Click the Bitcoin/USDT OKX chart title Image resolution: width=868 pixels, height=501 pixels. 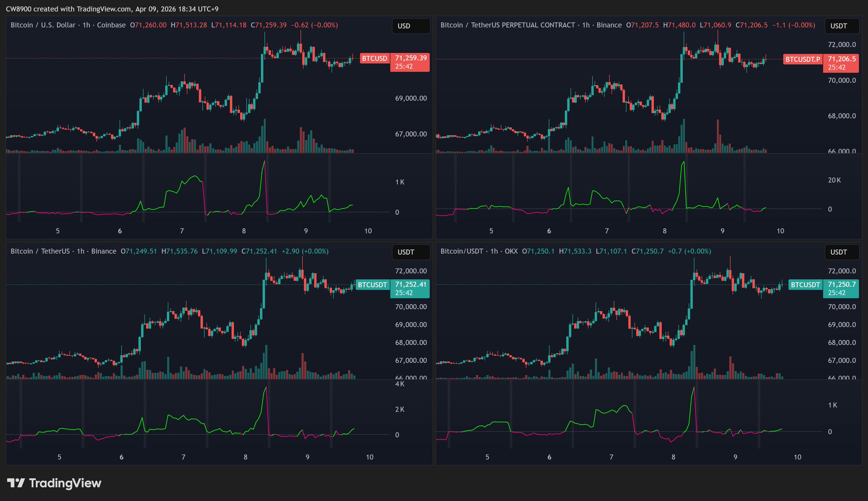pos(479,251)
